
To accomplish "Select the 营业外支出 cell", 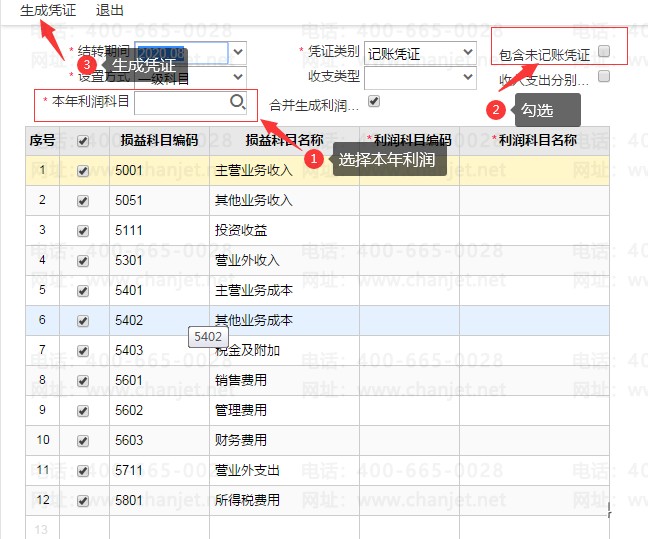I will 284,470.
